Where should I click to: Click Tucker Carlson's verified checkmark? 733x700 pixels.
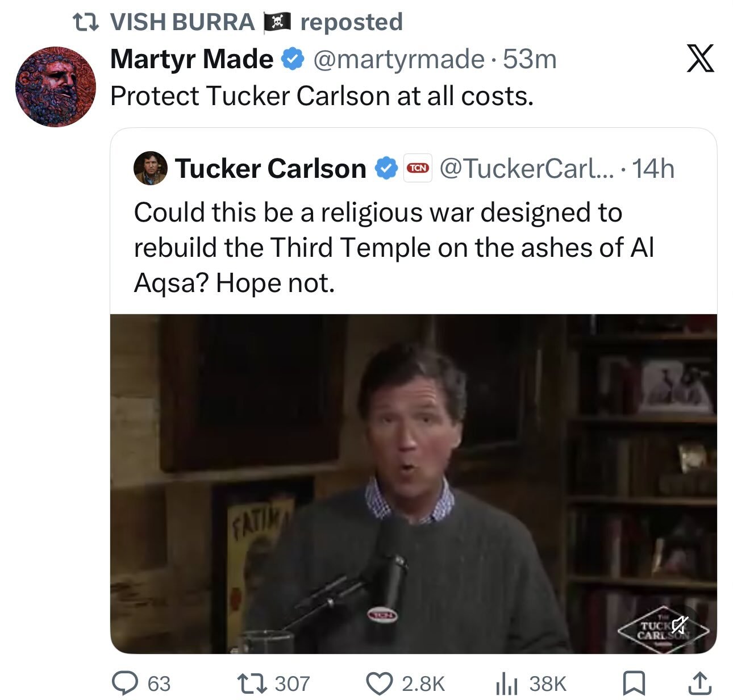point(386,169)
